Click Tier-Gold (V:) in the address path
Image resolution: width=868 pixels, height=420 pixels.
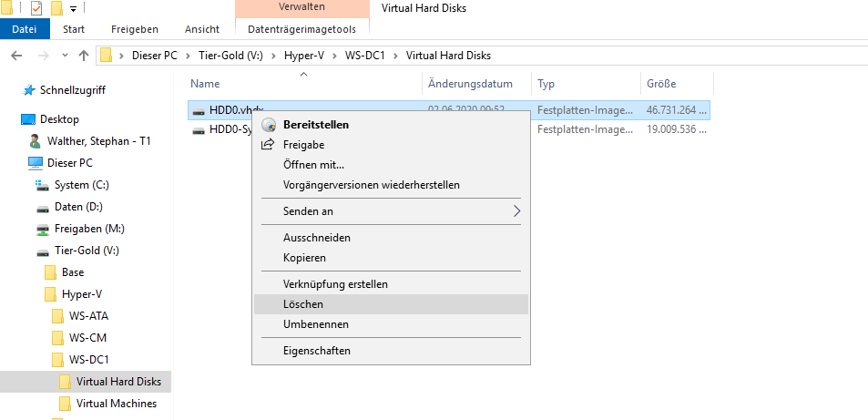tap(232, 56)
